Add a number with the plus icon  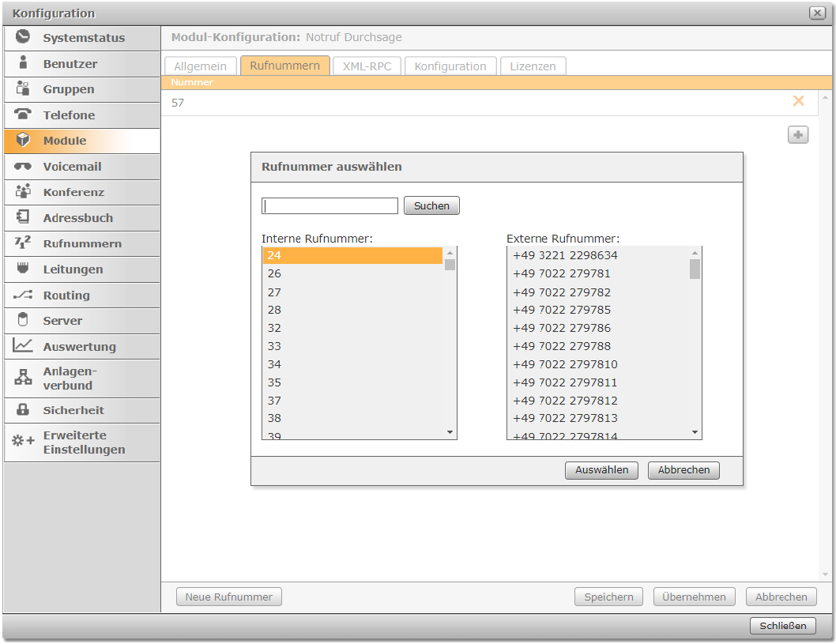click(x=798, y=135)
